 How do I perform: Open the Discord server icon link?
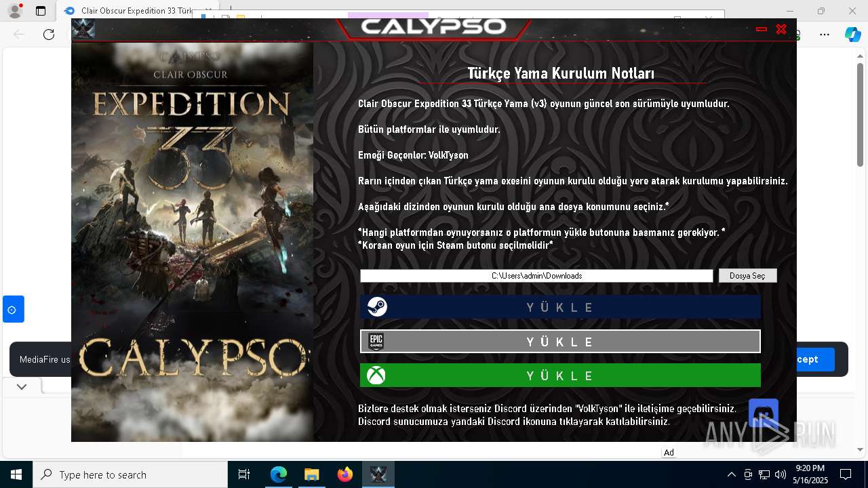coord(763,413)
